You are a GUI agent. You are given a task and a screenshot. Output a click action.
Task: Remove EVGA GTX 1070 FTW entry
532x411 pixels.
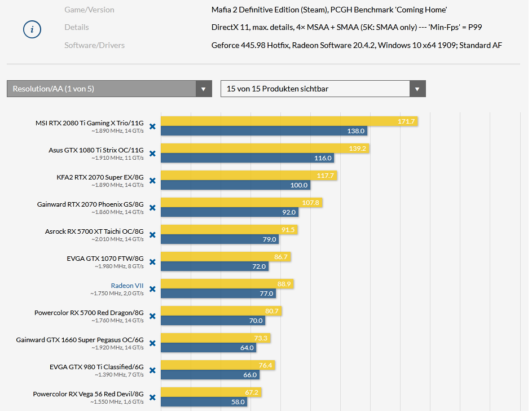153,262
